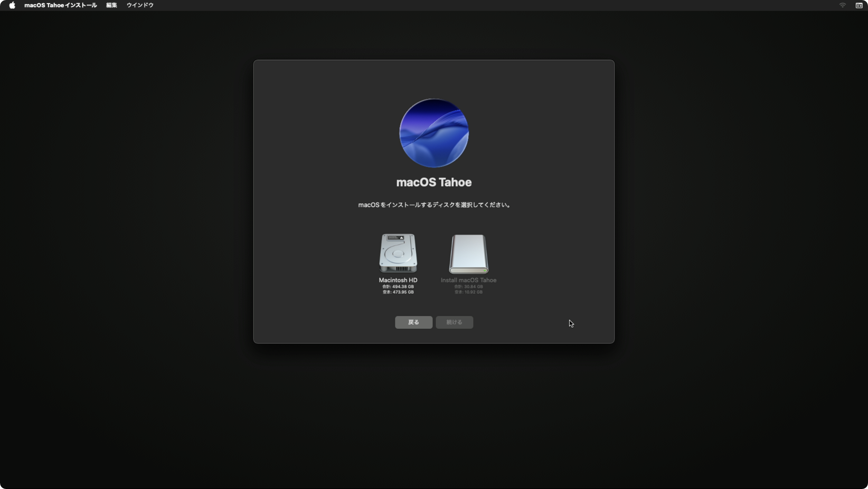868x489 pixels.
Task: Open the 編集 menu
Action: click(x=112, y=5)
